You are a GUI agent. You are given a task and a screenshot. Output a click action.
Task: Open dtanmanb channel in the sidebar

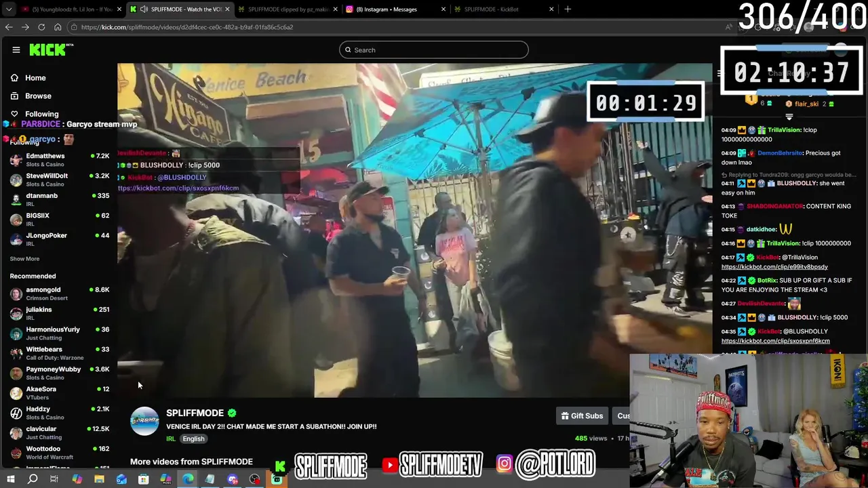point(60,199)
